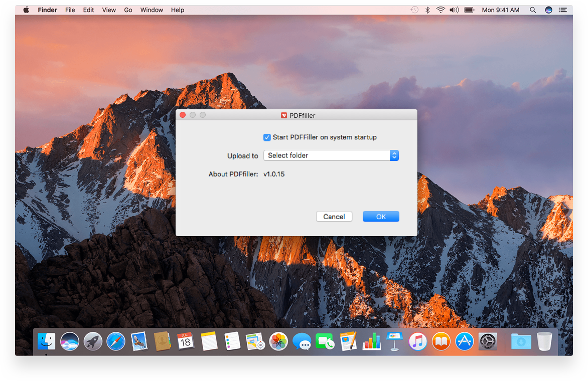
Task: Open the Finder menu
Action: coord(47,10)
